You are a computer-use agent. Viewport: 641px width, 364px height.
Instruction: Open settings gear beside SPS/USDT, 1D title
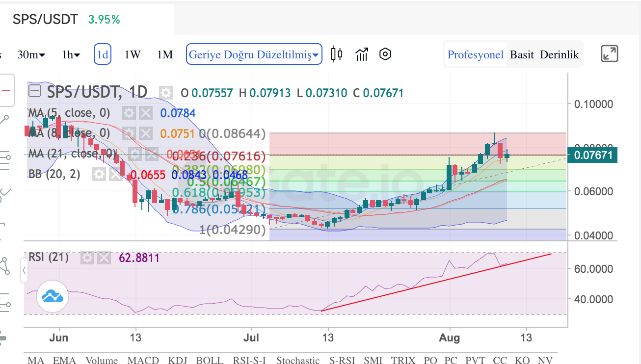click(x=166, y=92)
